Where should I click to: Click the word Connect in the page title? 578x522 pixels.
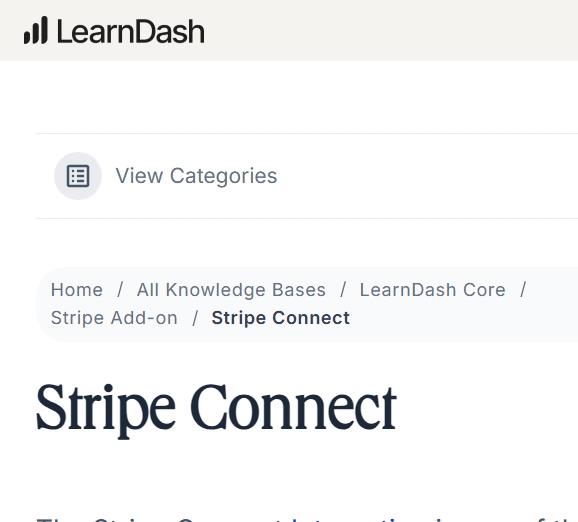click(x=293, y=407)
